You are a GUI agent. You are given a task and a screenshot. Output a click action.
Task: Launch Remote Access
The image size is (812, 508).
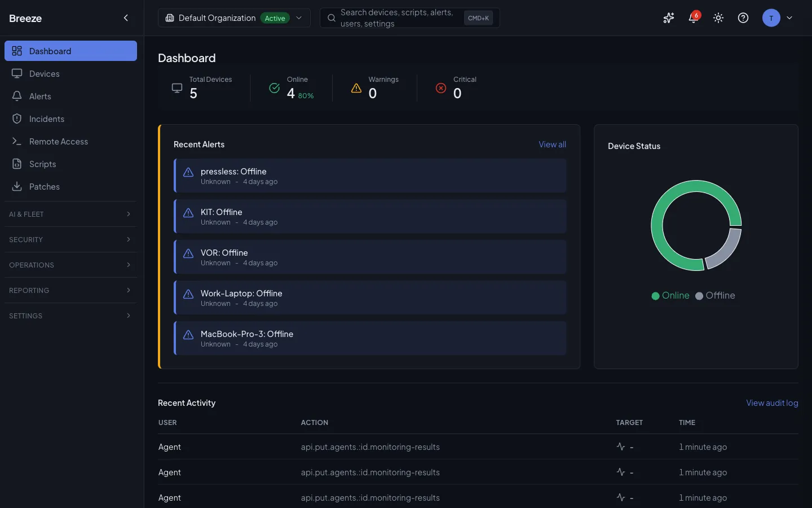(x=59, y=141)
